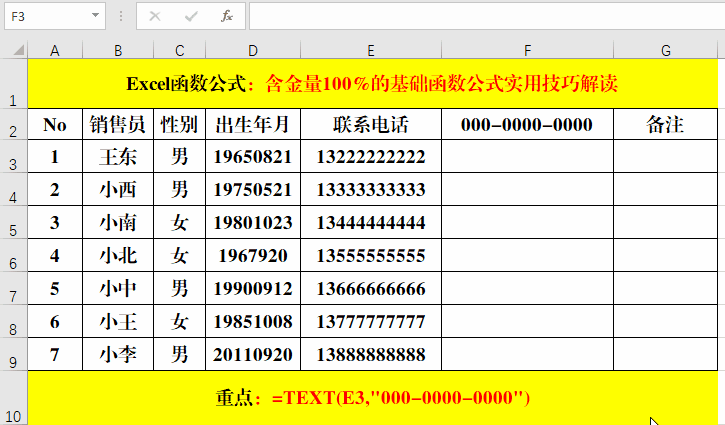Select column B header
725x425 pixels.
118,50
